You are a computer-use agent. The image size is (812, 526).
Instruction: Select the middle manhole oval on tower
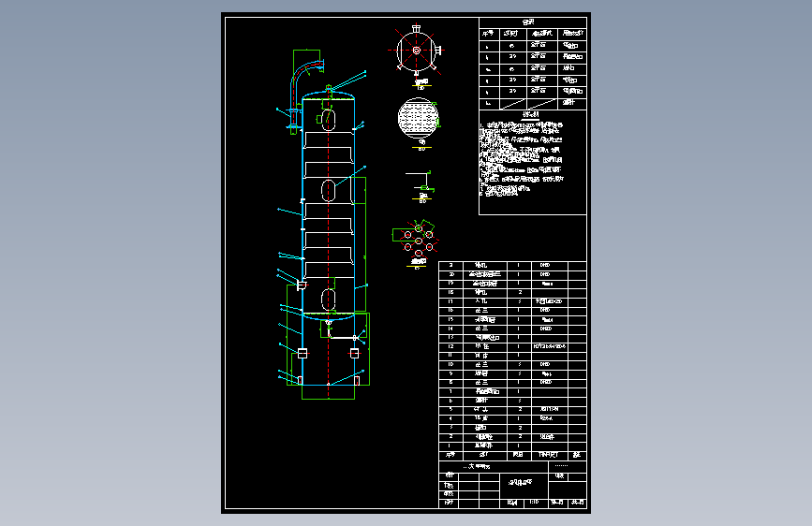(329, 191)
